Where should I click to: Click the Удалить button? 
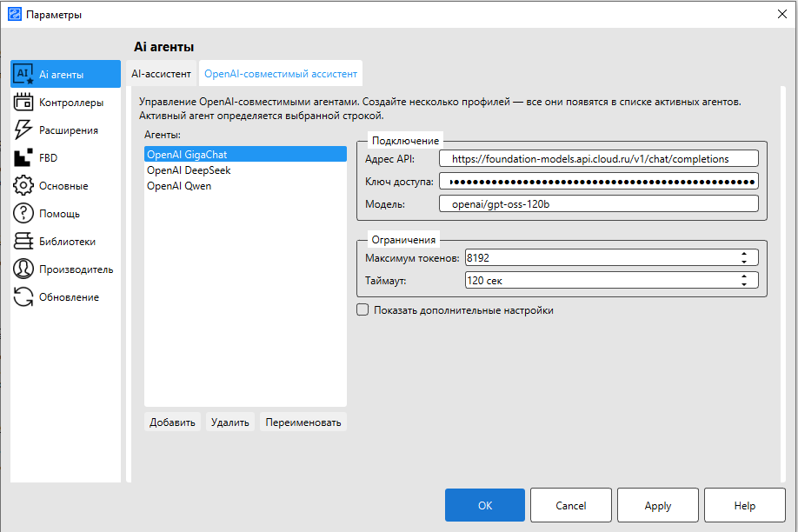pyautogui.click(x=230, y=422)
